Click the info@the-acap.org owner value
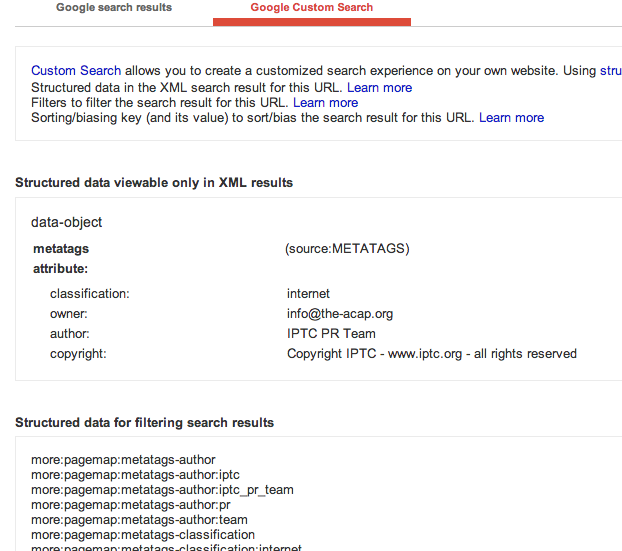622x551 pixels. [x=339, y=314]
